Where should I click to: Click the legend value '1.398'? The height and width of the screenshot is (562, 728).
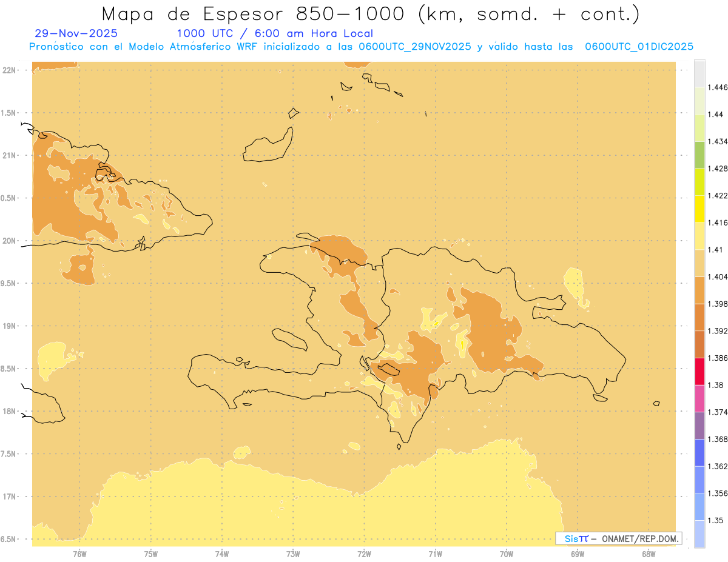click(718, 304)
